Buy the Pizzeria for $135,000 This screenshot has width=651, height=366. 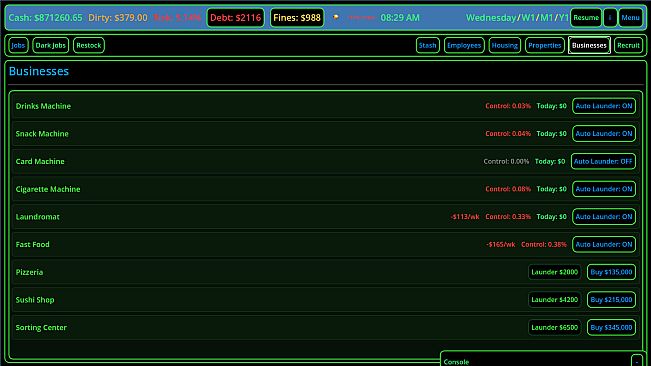[x=611, y=272]
